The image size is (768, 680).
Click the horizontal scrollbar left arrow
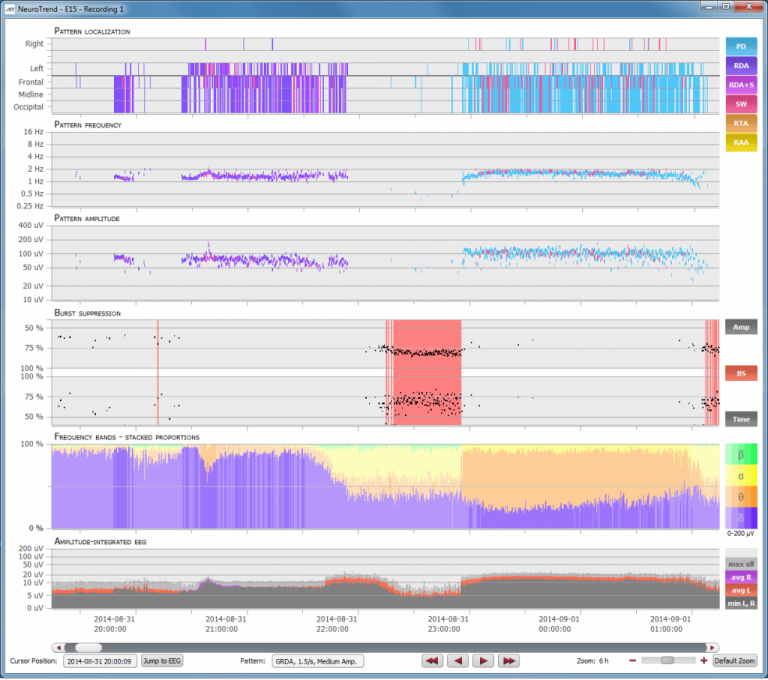pos(58,648)
